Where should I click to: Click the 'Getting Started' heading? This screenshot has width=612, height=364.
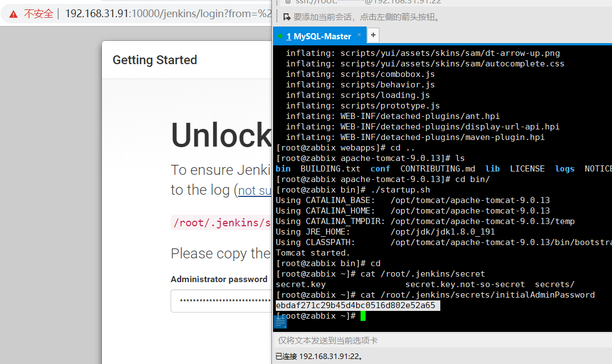(x=155, y=60)
